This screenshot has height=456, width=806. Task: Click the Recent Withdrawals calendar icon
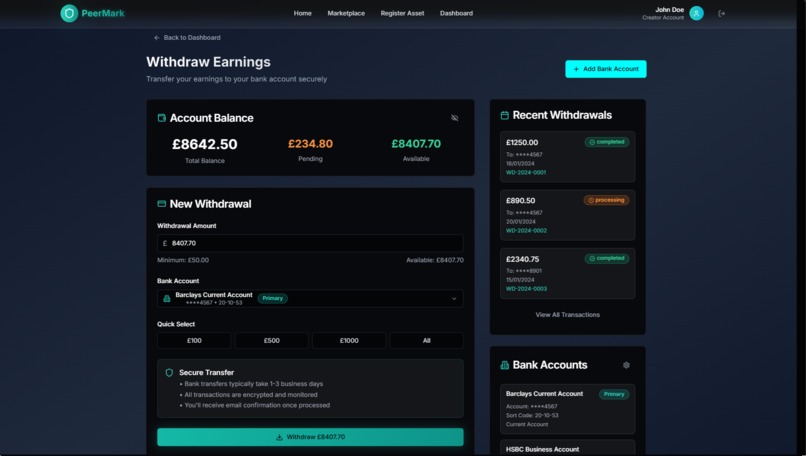point(505,115)
